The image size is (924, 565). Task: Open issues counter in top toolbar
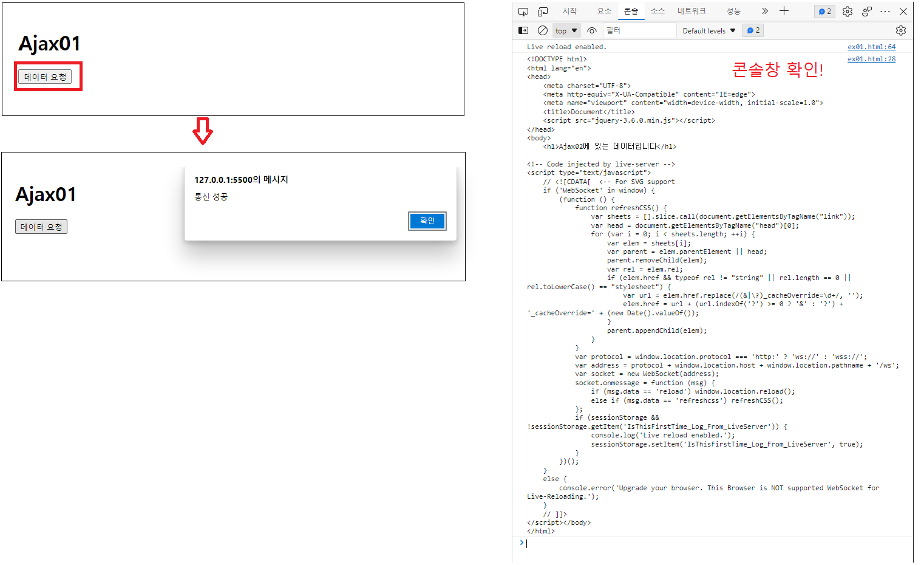824,12
